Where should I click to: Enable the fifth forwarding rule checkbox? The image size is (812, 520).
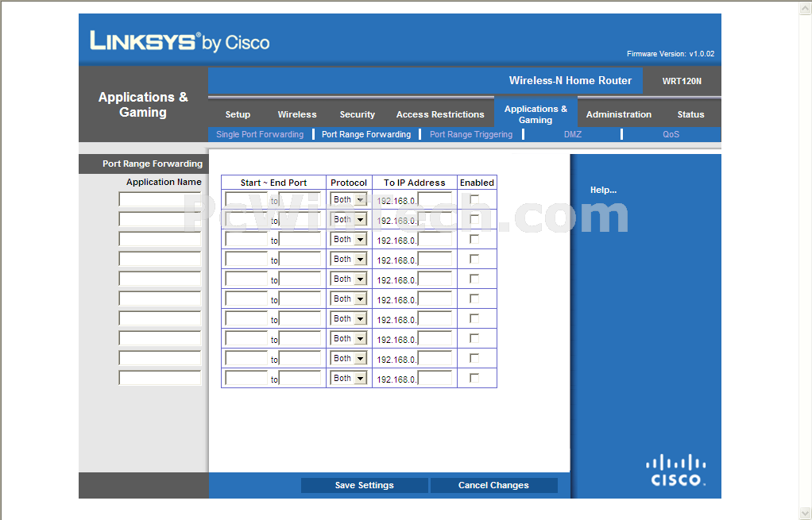474,279
